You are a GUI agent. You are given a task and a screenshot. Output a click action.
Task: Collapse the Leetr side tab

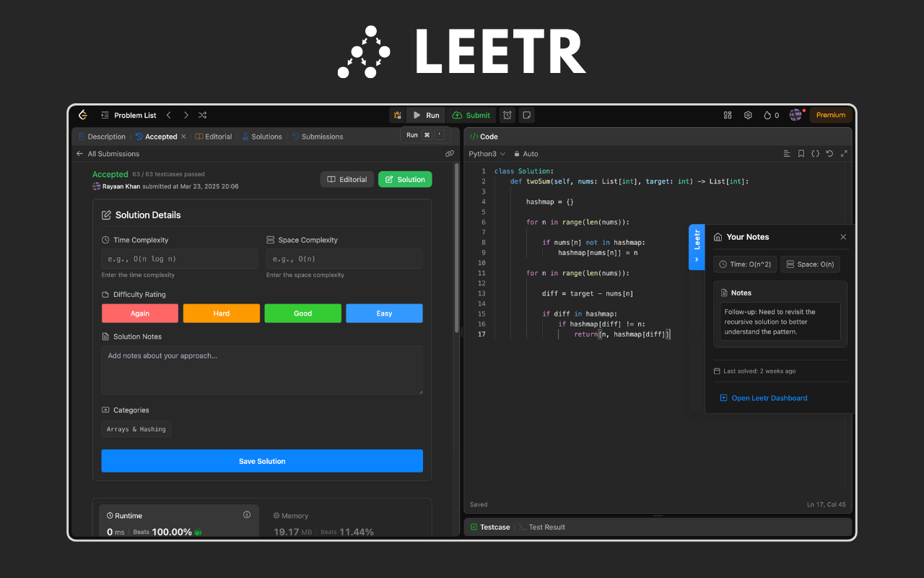click(x=697, y=247)
